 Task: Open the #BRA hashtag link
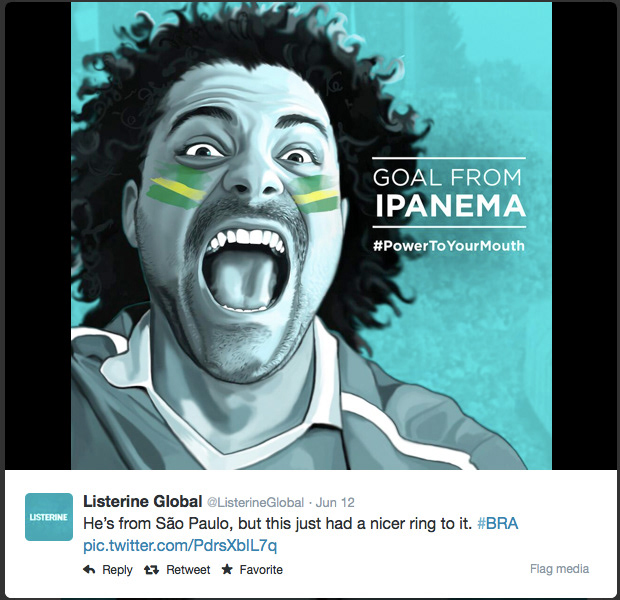click(x=497, y=524)
